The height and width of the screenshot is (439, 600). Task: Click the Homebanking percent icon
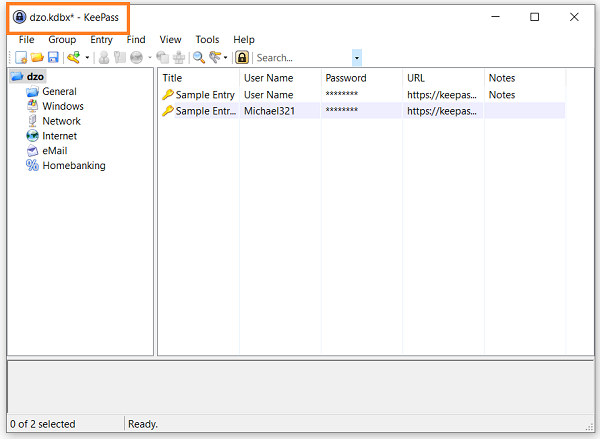click(33, 165)
